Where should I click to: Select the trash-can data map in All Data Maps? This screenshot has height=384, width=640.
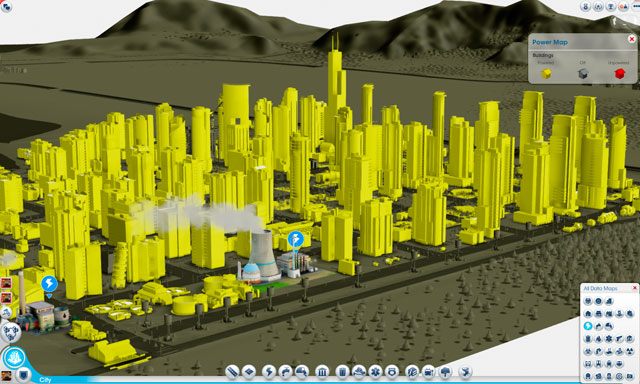[588, 338]
